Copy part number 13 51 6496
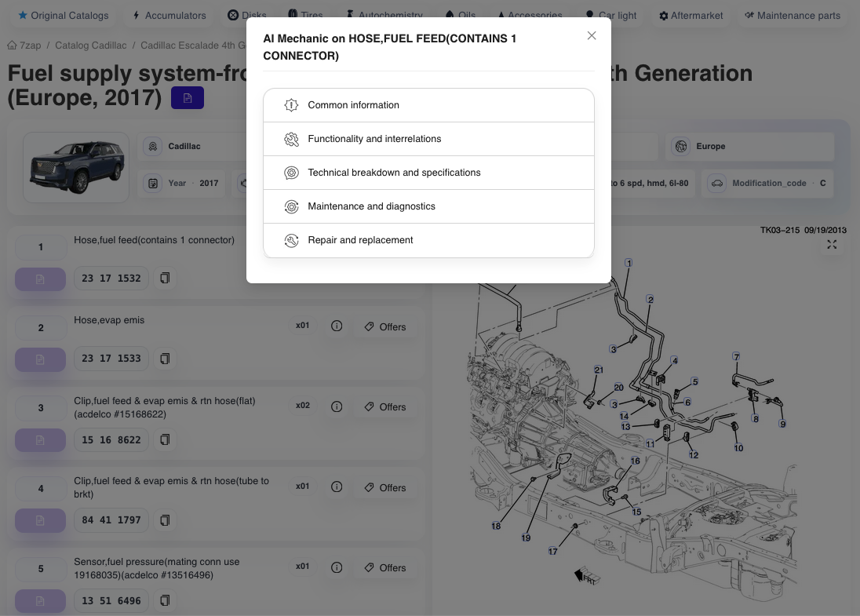860x616 pixels. 165,600
